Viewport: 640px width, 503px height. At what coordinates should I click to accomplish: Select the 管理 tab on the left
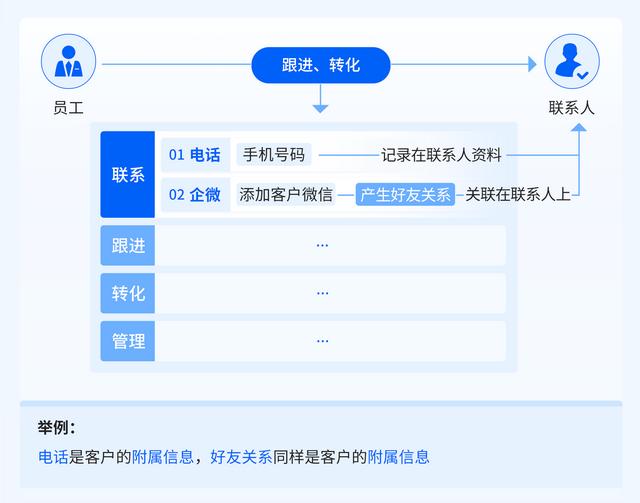[x=127, y=341]
